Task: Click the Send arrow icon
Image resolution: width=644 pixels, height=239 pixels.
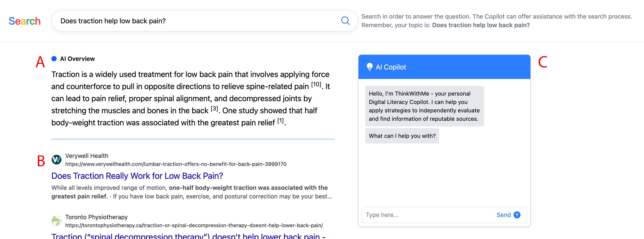Action: tap(517, 215)
